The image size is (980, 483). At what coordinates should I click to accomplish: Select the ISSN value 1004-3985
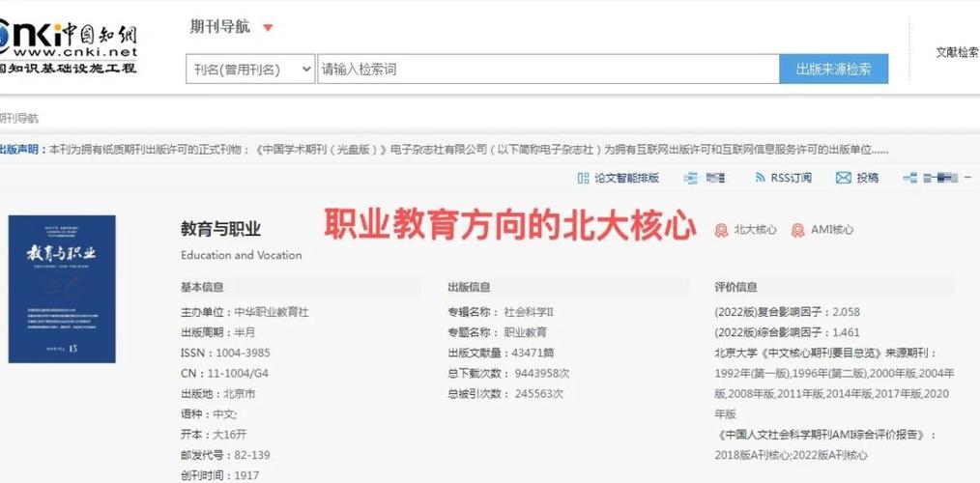tap(244, 353)
